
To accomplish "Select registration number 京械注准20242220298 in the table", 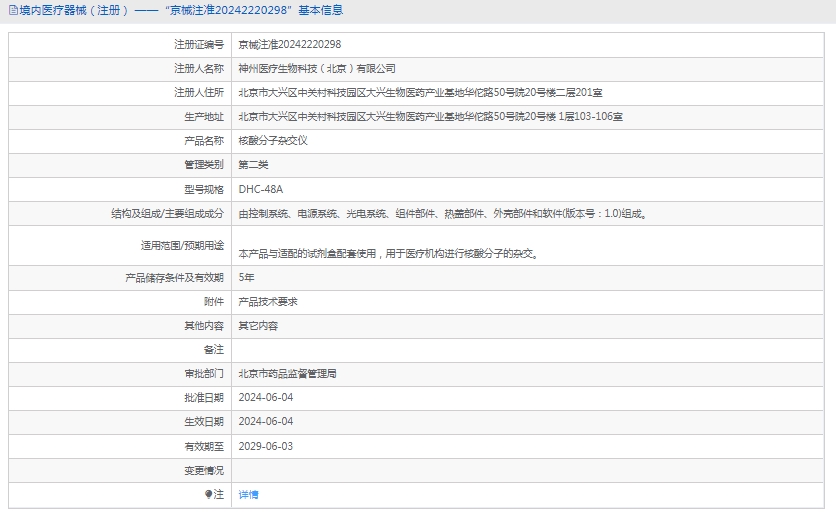I will [x=290, y=45].
